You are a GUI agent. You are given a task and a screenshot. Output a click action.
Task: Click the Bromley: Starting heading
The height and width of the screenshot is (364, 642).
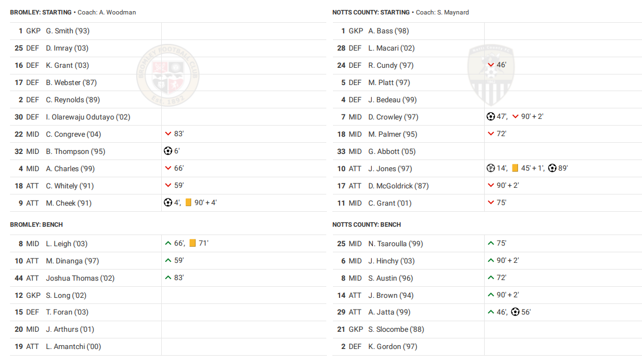coord(41,12)
